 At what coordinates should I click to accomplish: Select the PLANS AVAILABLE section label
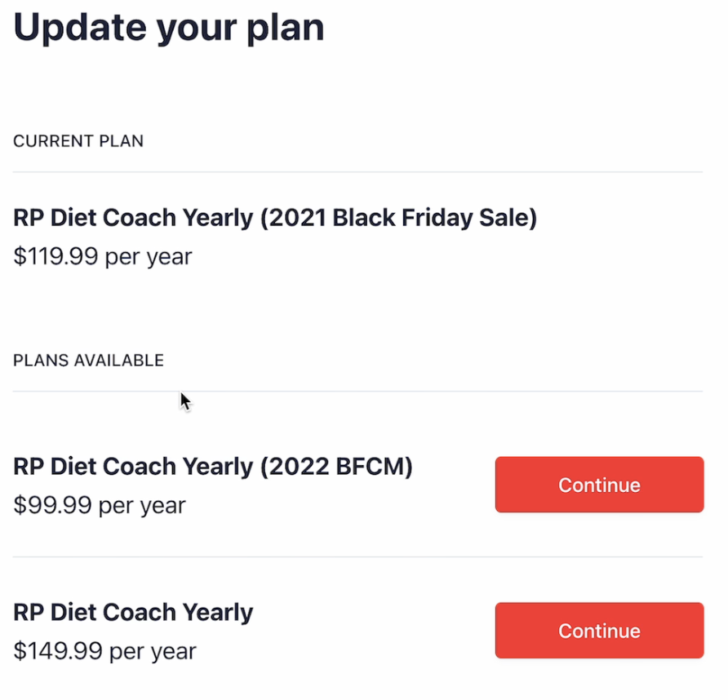[88, 360]
